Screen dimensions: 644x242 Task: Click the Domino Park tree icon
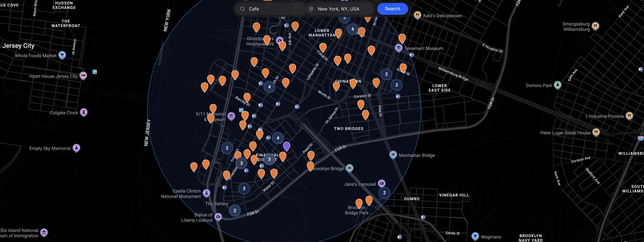pyautogui.click(x=557, y=85)
